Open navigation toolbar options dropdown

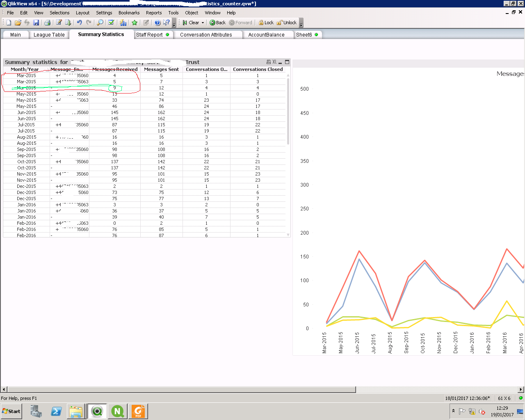pos(301,23)
